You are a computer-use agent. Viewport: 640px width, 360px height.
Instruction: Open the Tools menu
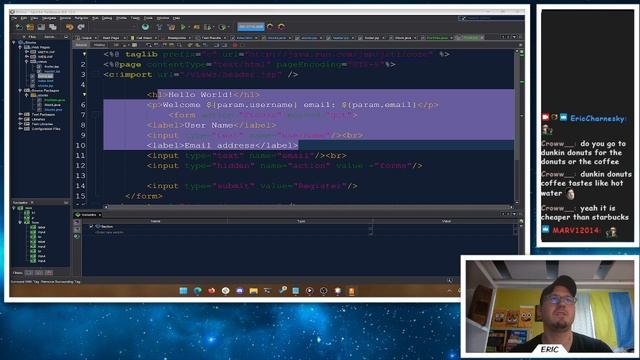point(148,18)
